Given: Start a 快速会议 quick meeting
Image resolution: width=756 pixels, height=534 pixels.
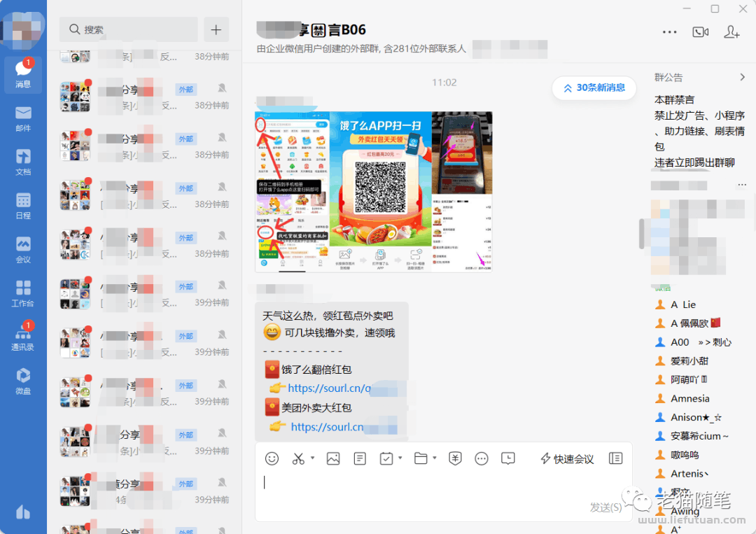Looking at the screenshot, I should click(x=567, y=459).
